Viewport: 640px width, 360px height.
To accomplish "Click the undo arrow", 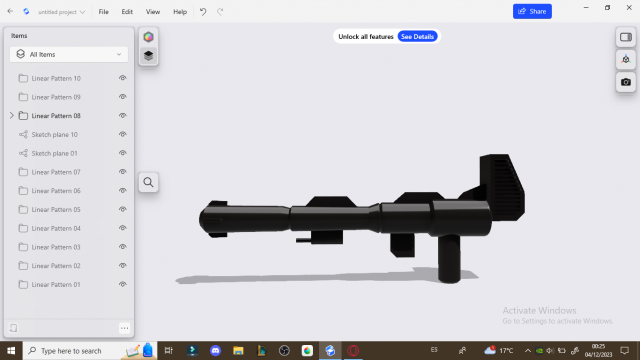I will 203,12.
